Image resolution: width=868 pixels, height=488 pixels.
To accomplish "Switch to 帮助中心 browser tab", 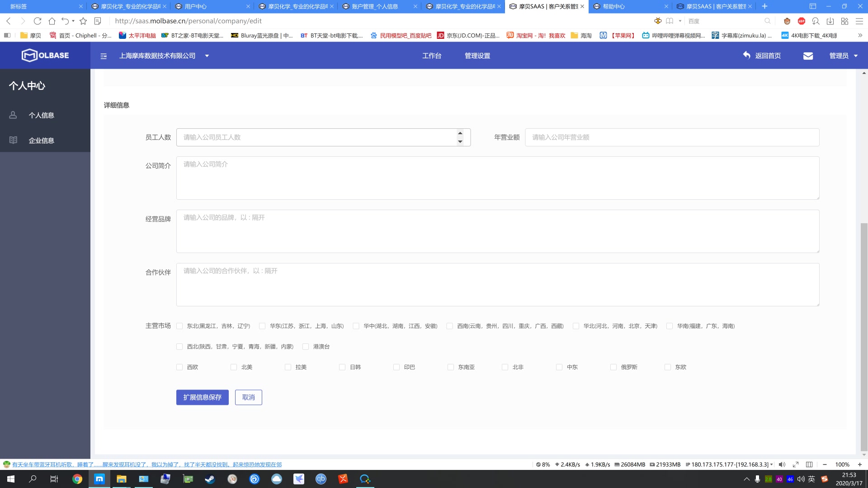I will click(630, 6).
